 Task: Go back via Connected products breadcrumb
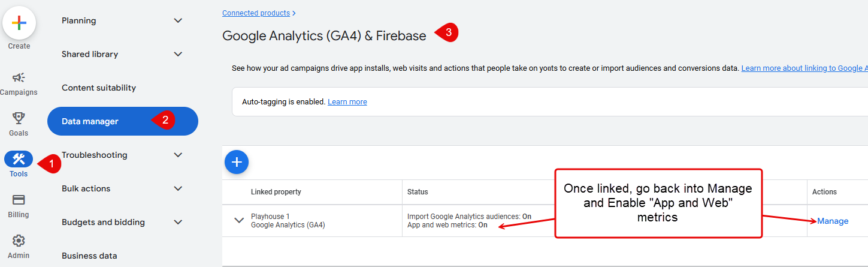(x=256, y=13)
